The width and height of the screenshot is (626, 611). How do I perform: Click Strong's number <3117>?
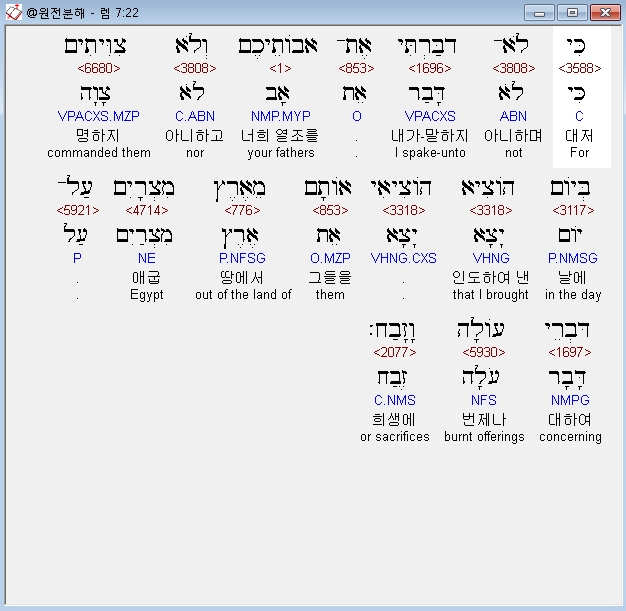coord(573,210)
